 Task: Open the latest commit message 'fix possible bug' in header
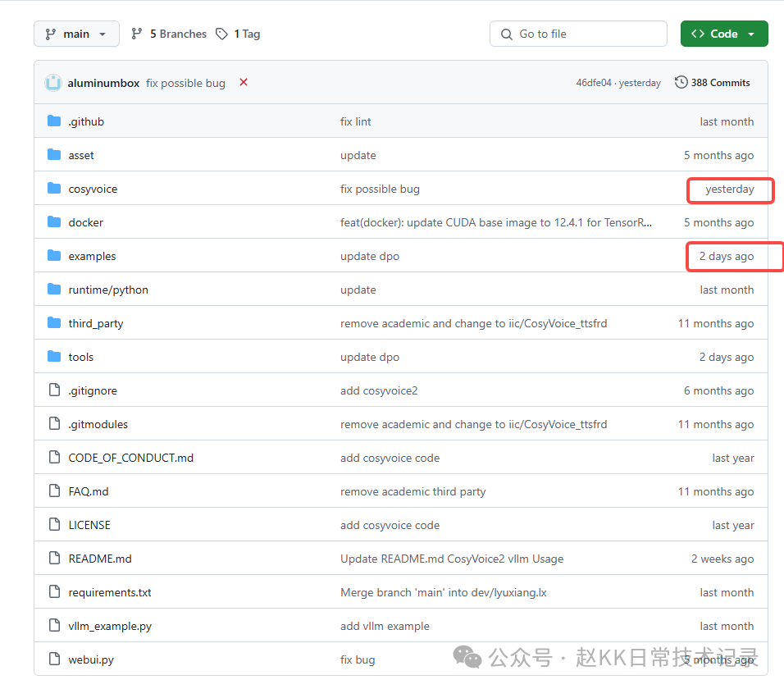pyautogui.click(x=185, y=83)
